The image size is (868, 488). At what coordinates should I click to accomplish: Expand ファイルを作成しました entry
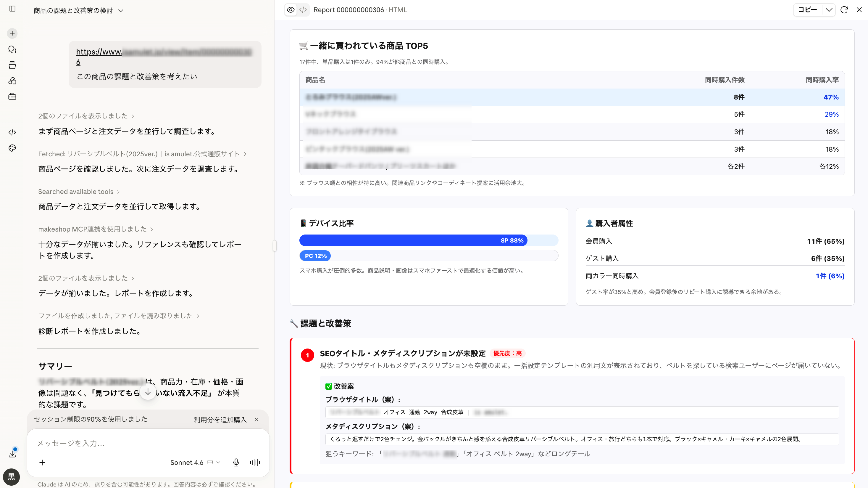coord(119,316)
